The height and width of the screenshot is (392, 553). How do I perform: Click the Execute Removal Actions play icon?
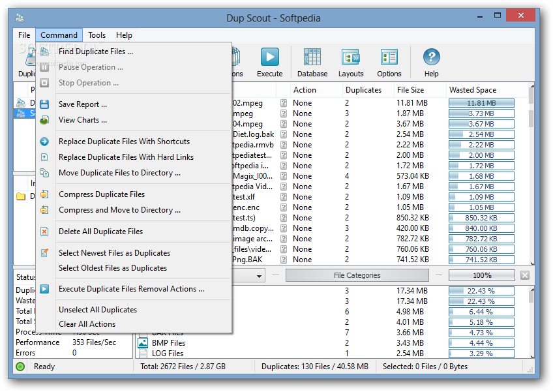click(44, 289)
